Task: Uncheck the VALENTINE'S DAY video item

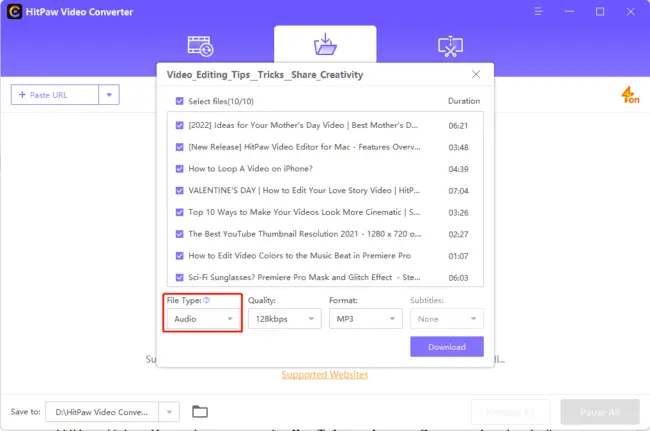Action: pos(179,190)
